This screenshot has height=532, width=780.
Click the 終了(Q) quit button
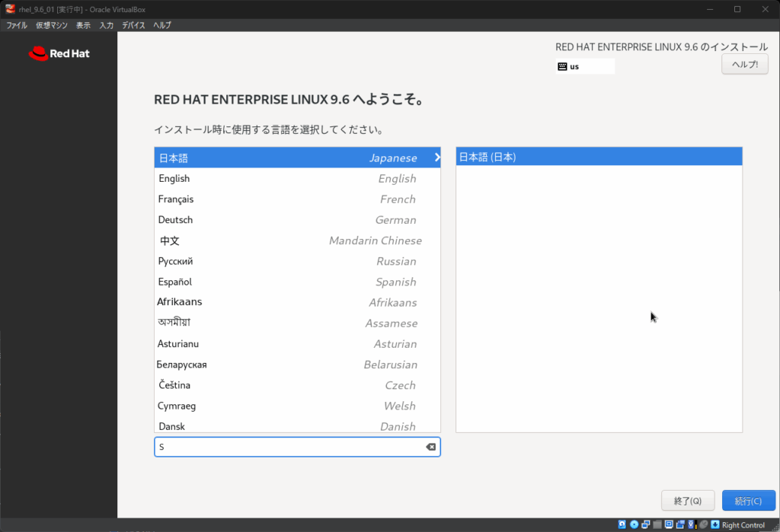coord(688,501)
